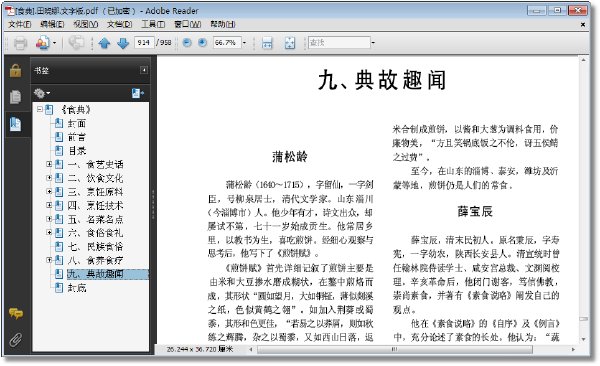Open the Comments panel icon

(16, 314)
